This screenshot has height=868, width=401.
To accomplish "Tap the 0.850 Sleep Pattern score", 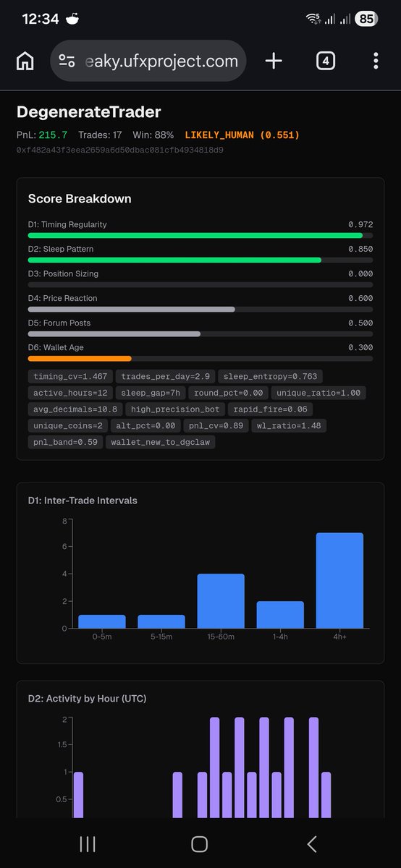I will pyautogui.click(x=360, y=249).
